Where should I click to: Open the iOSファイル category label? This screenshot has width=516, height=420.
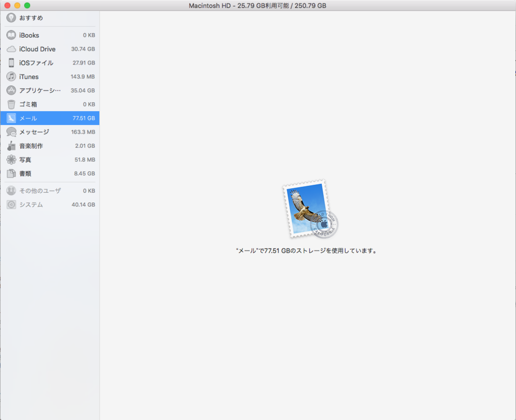tap(36, 63)
